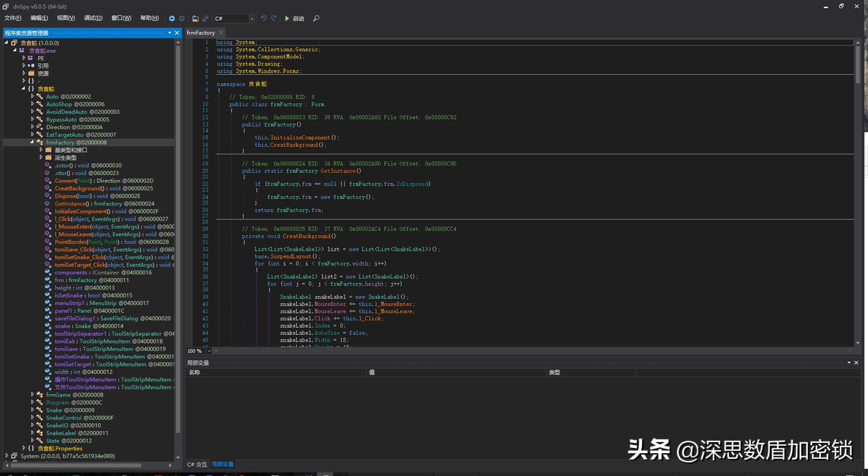The width and height of the screenshot is (868, 476).
Task: Open the 调试(D) debug menu
Action: pos(93,18)
